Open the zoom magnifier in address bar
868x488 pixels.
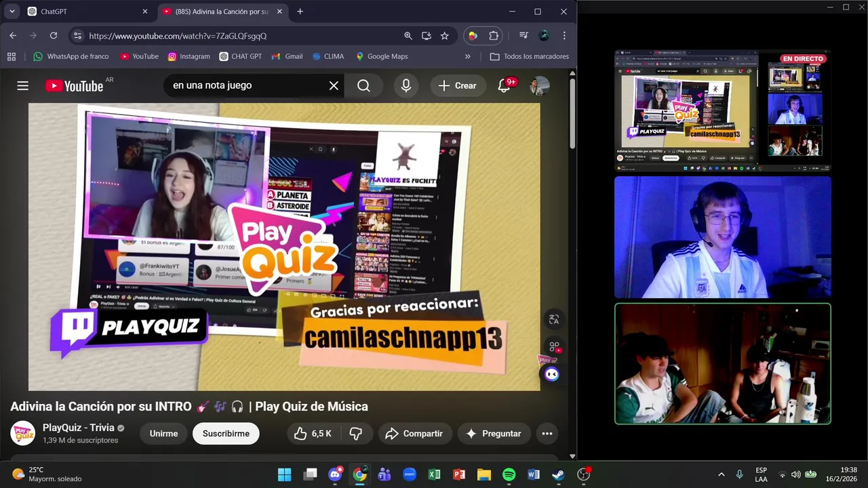tap(408, 36)
